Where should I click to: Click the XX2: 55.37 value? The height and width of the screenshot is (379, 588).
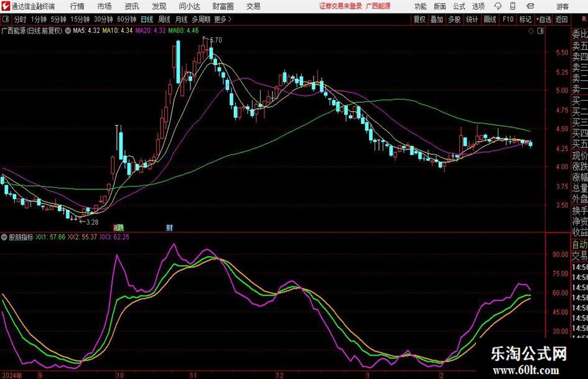(x=82, y=237)
